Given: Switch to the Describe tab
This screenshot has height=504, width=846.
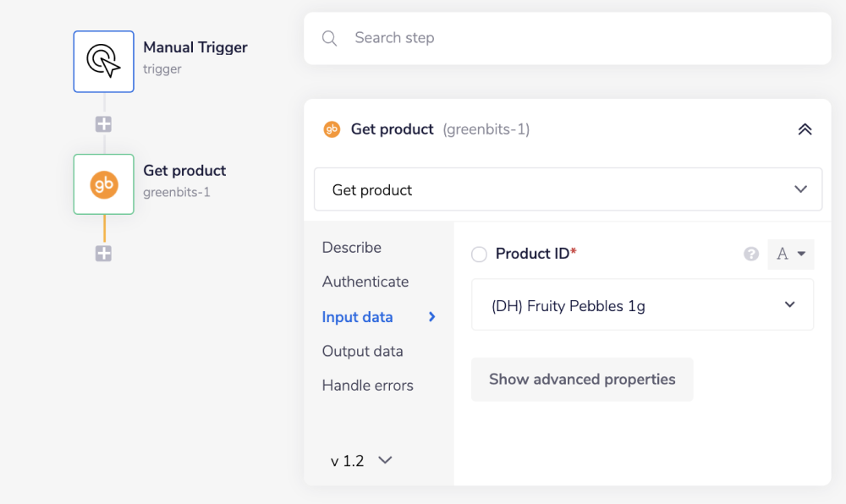Looking at the screenshot, I should 352,248.
